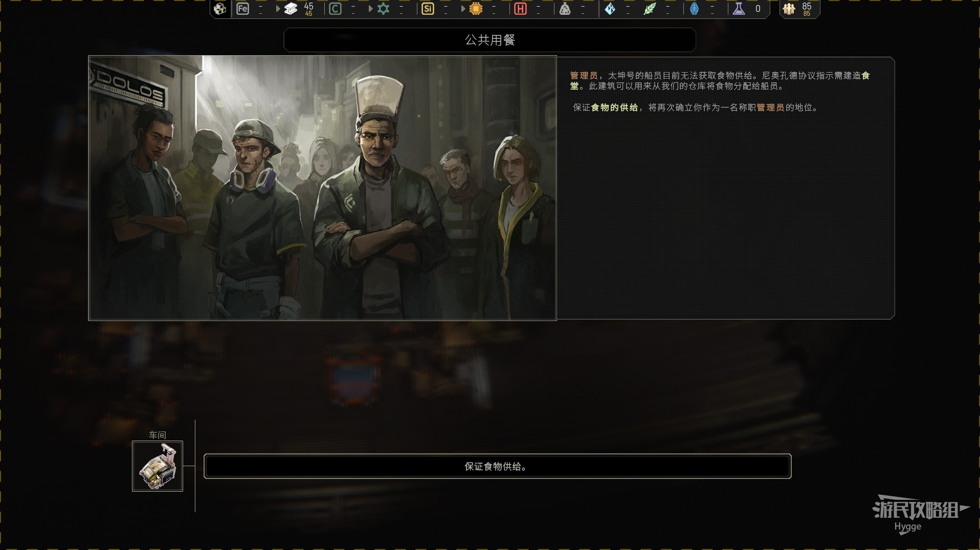Click the alloy count value 45
The width and height of the screenshot is (980, 550).
[308, 6]
